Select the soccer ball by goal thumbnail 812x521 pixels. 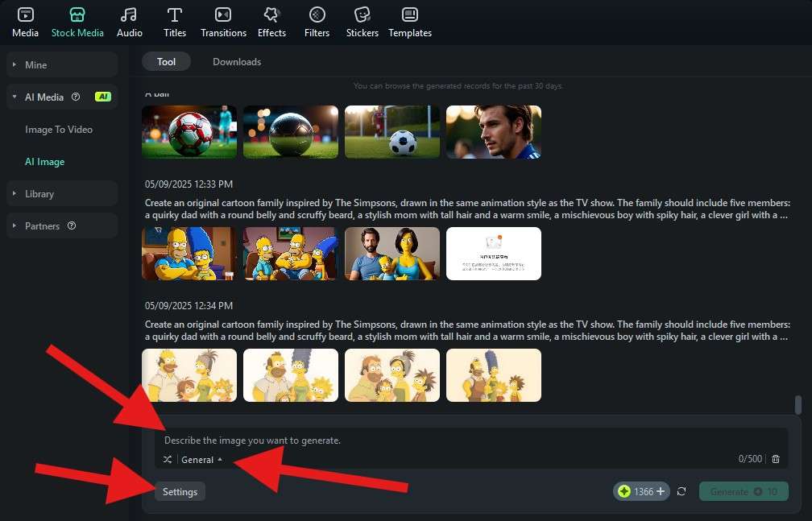point(392,132)
